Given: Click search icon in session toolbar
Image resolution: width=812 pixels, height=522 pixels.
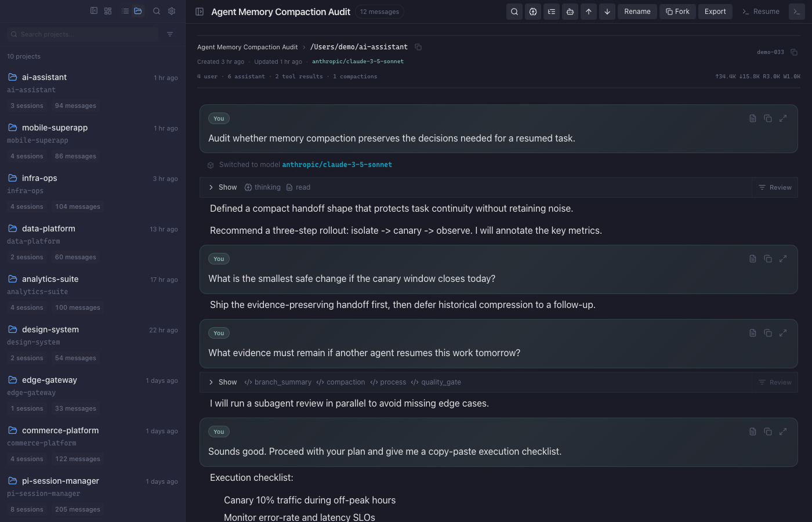Looking at the screenshot, I should (514, 12).
